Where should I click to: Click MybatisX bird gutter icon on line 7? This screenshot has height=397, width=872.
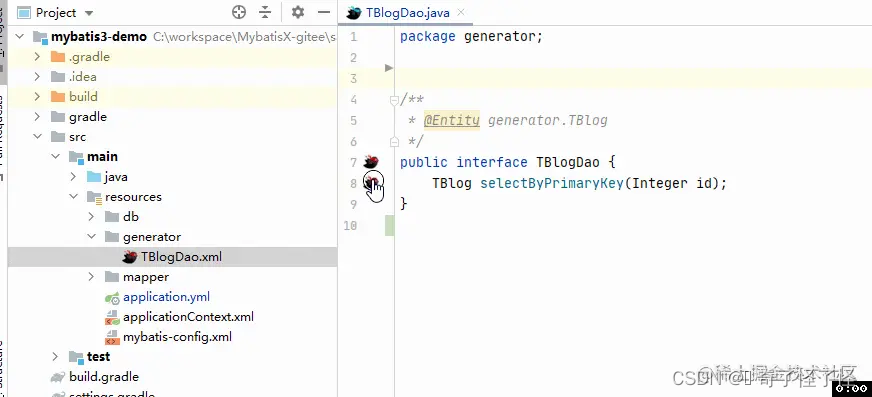[x=371, y=162]
